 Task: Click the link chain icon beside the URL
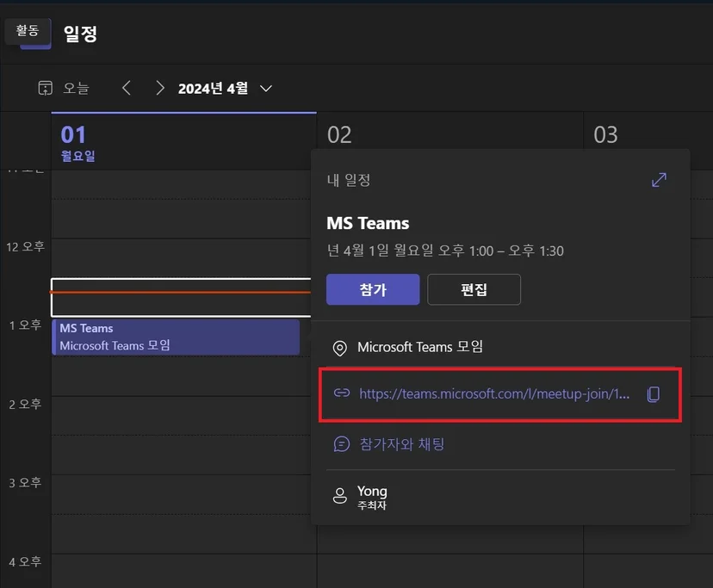pyautogui.click(x=342, y=393)
